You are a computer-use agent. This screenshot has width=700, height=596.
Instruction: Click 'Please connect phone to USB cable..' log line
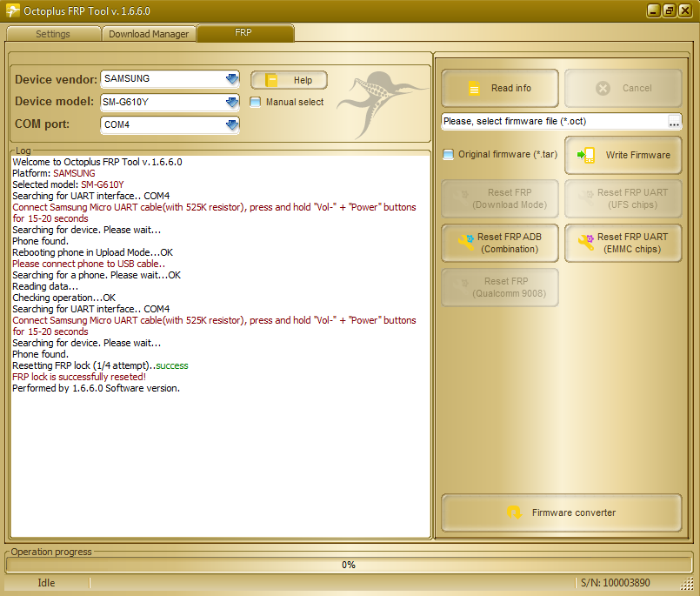89,264
